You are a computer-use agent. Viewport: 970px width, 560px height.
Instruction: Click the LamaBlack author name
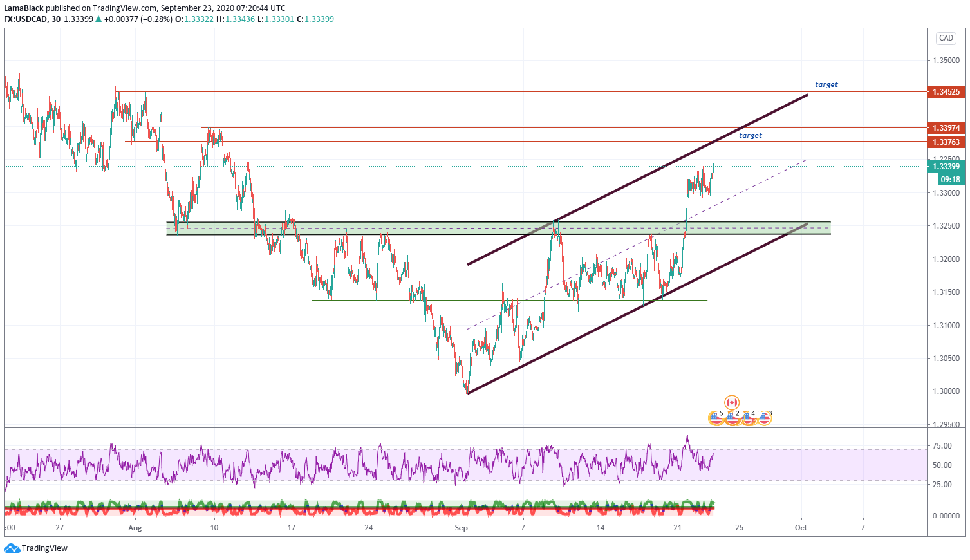[24, 8]
